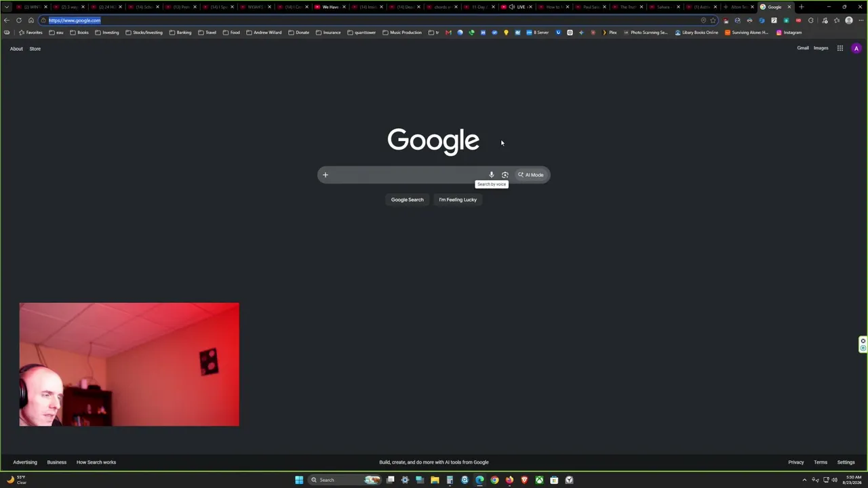Open the Calculator from the taskbar

pyautogui.click(x=450, y=480)
